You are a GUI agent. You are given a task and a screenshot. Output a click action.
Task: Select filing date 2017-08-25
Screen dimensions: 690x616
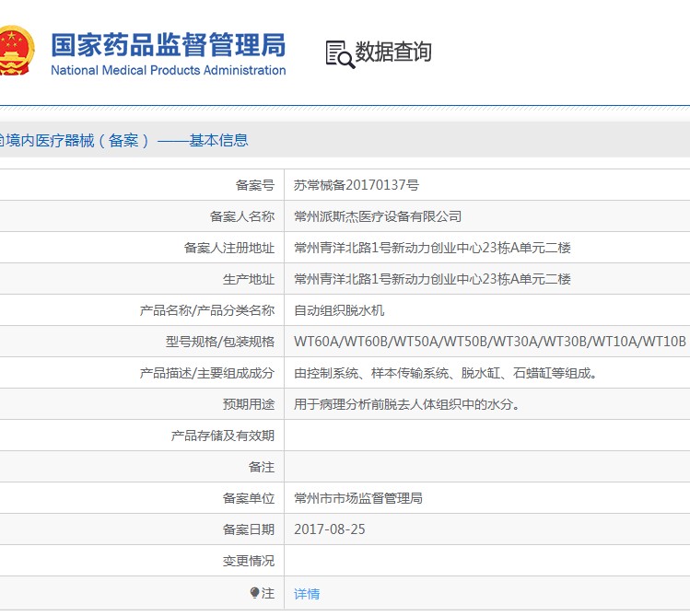point(330,529)
